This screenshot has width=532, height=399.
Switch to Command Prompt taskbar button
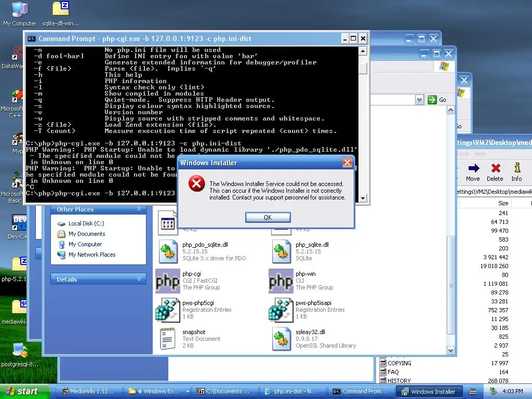[361, 392]
